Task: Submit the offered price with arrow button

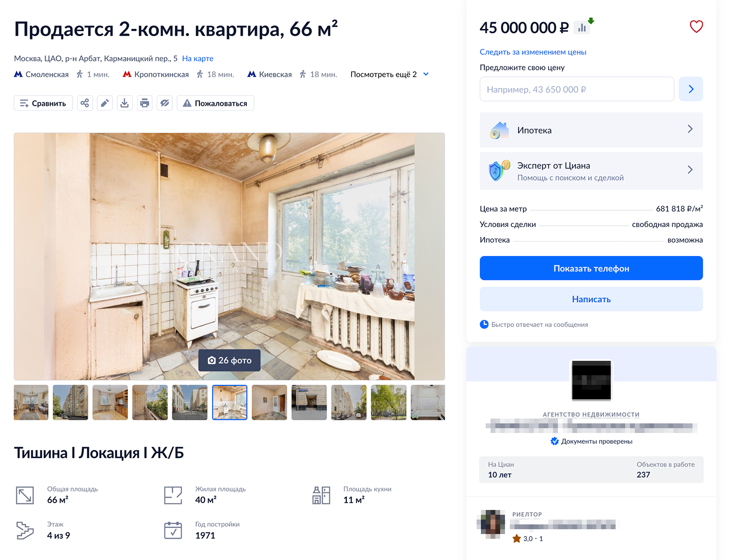Action: tap(691, 89)
